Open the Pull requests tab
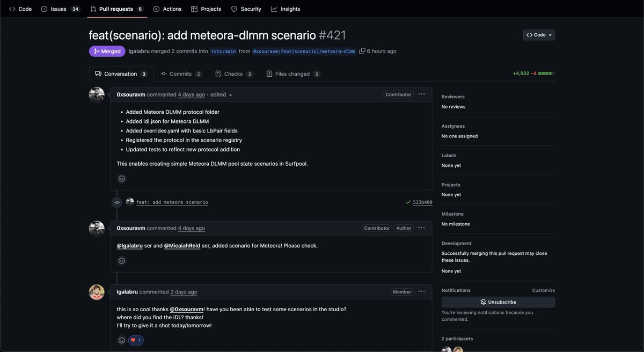 coord(116,9)
